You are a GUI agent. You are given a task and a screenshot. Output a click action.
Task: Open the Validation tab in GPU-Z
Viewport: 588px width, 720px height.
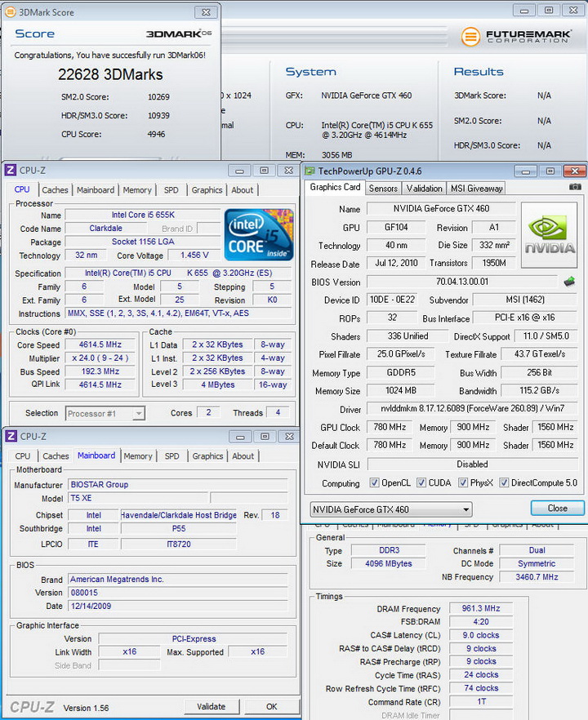point(424,189)
